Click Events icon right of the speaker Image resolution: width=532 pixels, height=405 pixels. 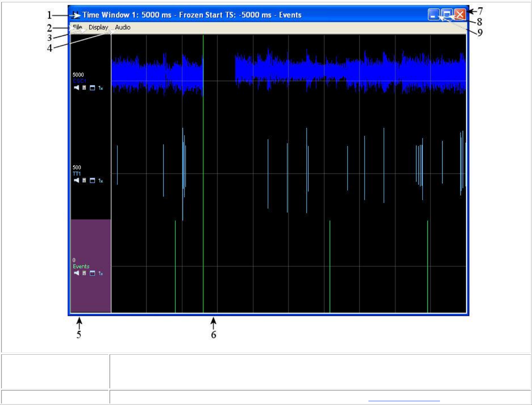click(84, 273)
